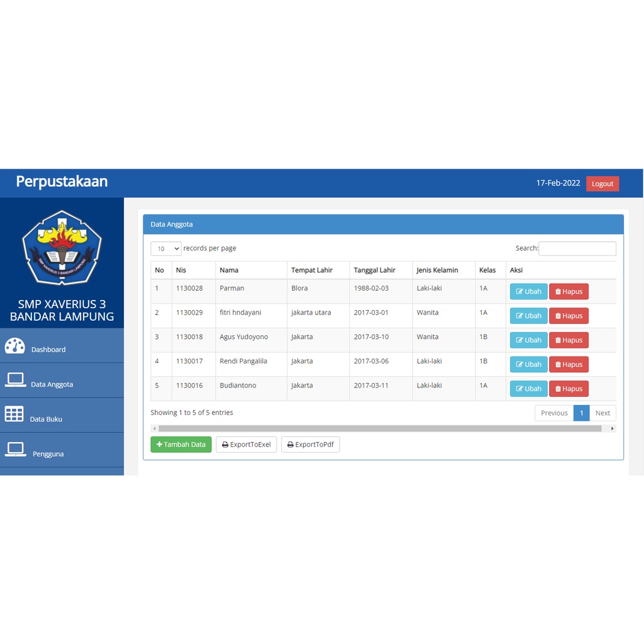Click the scrollbar left arrow
The image size is (644, 644).
pyautogui.click(x=155, y=428)
